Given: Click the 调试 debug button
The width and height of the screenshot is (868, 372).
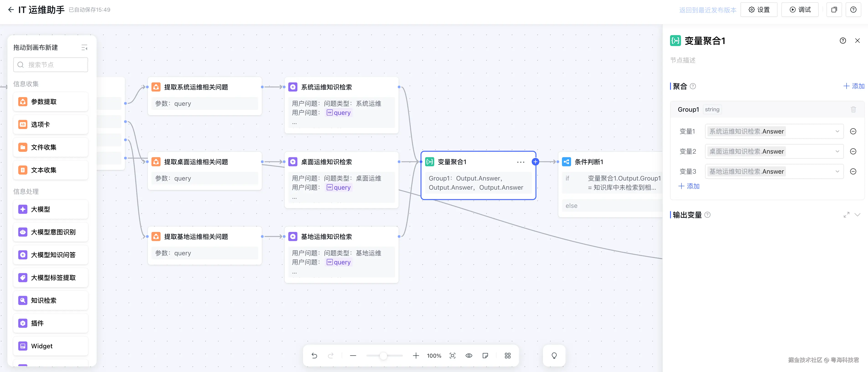Looking at the screenshot, I should point(800,10).
